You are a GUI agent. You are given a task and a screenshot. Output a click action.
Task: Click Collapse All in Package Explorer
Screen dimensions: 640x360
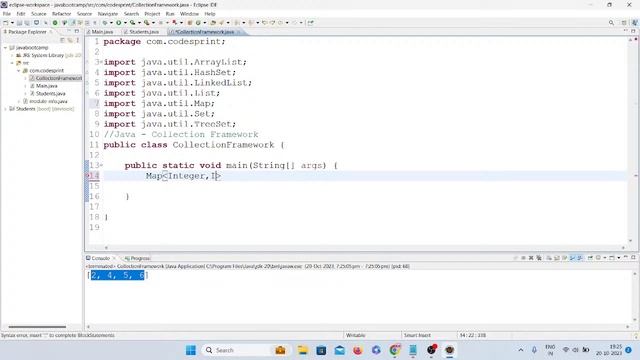(x=62, y=40)
